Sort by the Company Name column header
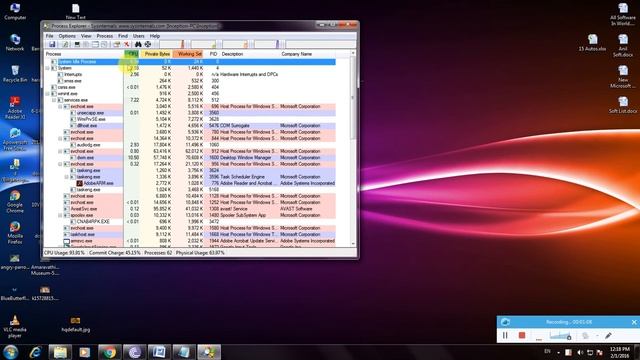This screenshot has width=640, height=360. pos(308,54)
